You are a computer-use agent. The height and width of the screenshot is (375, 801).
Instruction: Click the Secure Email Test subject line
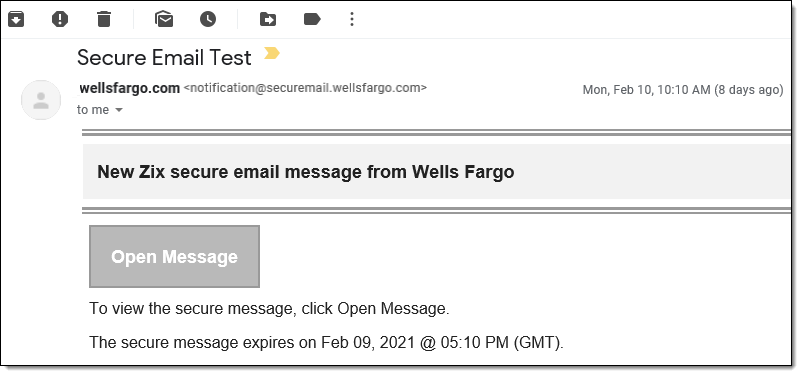coord(164,58)
